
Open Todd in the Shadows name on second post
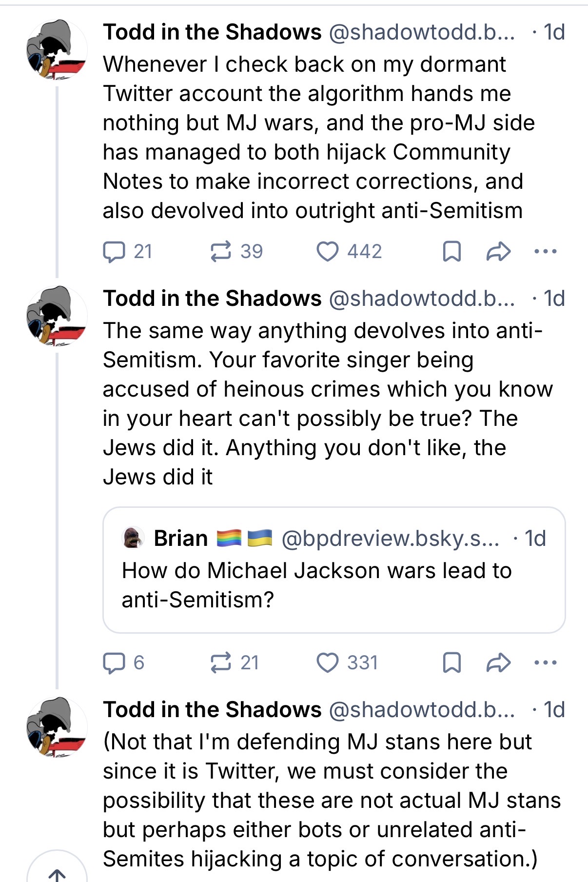pyautogui.click(x=212, y=299)
